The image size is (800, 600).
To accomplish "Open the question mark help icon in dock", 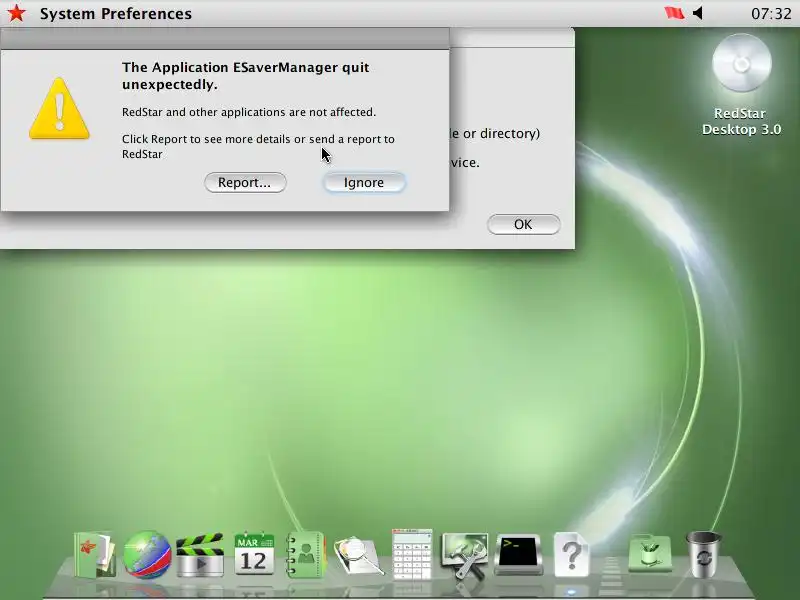I will (x=571, y=555).
